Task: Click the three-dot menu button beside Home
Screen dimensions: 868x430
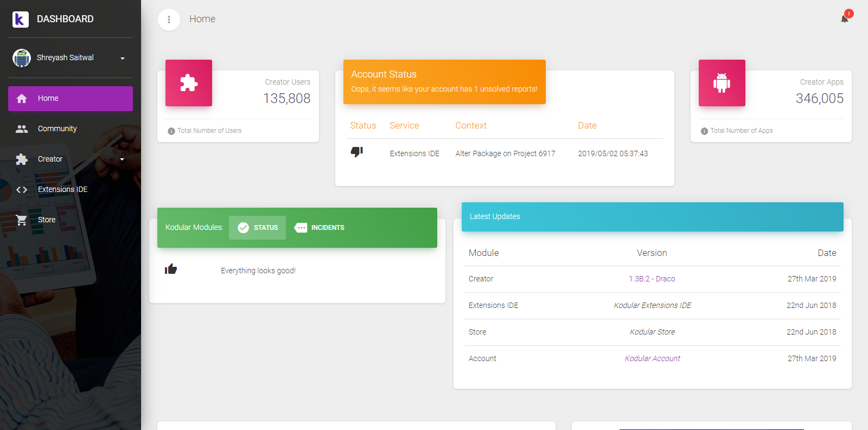Action: pos(169,20)
